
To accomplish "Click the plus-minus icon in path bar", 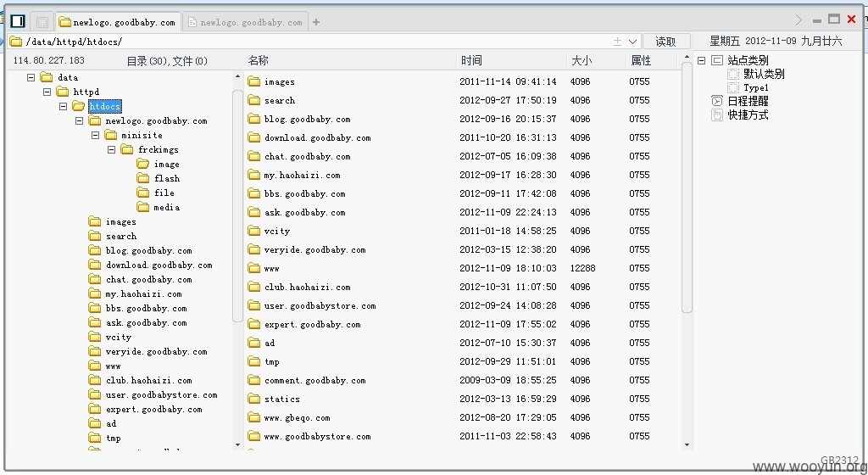I will [617, 42].
